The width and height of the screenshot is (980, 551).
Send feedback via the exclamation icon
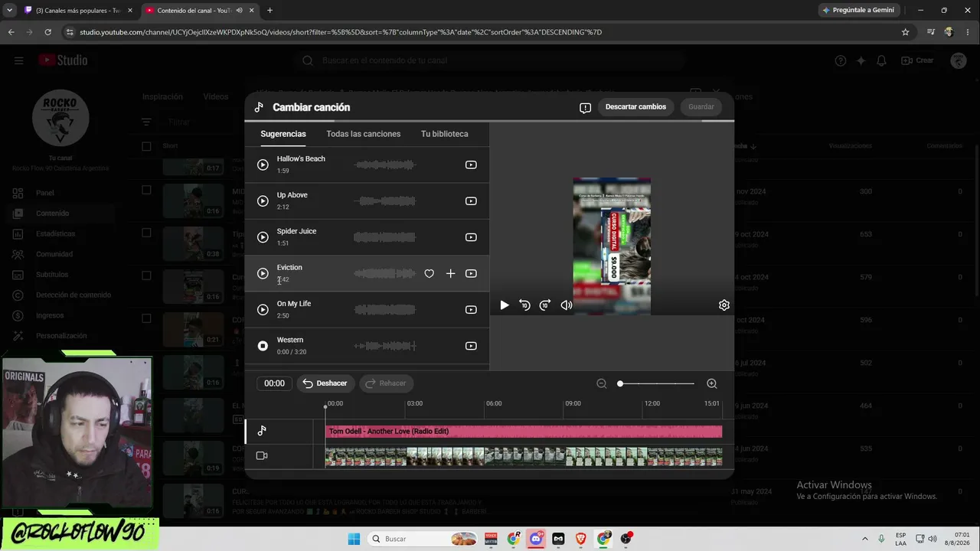(x=585, y=108)
